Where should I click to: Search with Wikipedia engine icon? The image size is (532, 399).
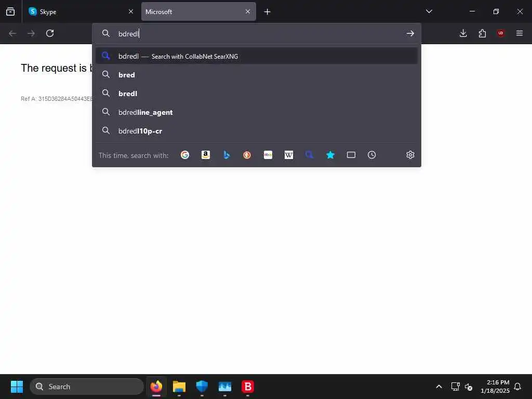[x=289, y=155]
